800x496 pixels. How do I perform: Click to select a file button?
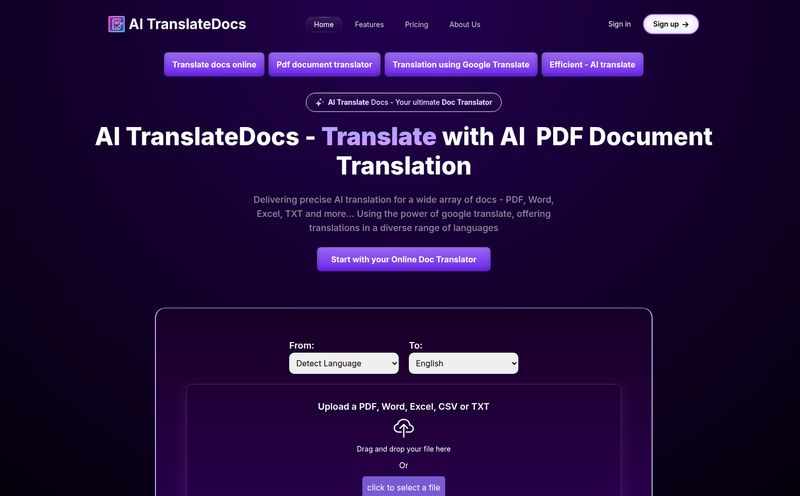click(x=404, y=487)
